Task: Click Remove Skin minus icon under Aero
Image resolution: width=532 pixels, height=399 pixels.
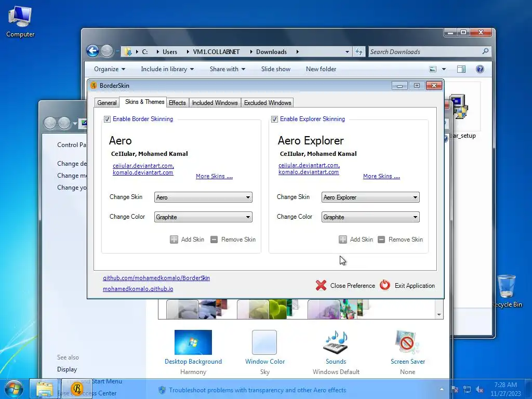Action: pos(214,240)
